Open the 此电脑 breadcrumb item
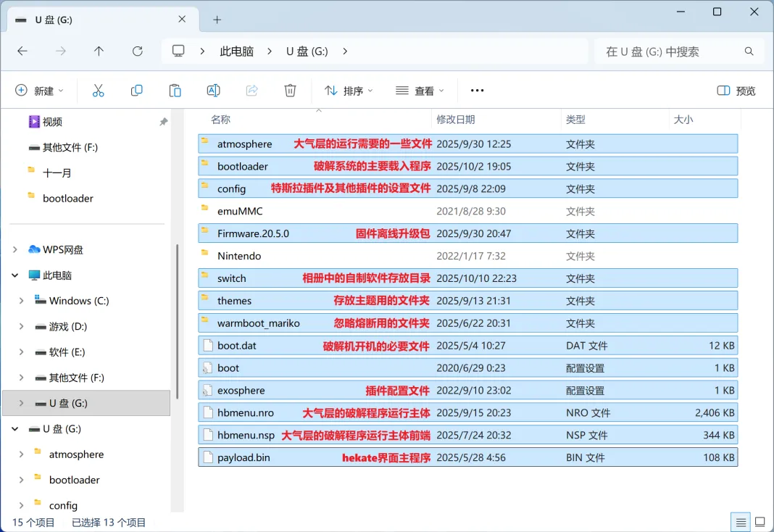774x532 pixels. click(x=236, y=51)
